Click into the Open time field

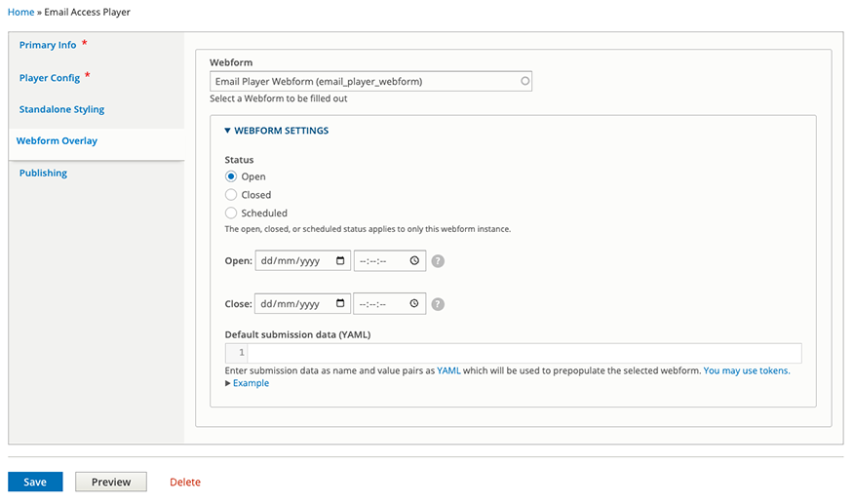390,260
